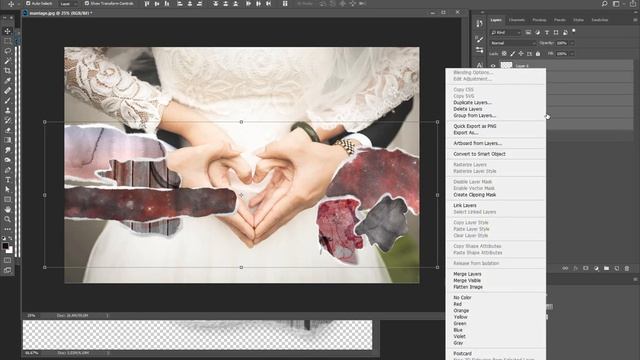Image resolution: width=640 pixels, height=360 pixels.
Task: Open the Edit Toolbar three-dots button
Action: pos(7,229)
